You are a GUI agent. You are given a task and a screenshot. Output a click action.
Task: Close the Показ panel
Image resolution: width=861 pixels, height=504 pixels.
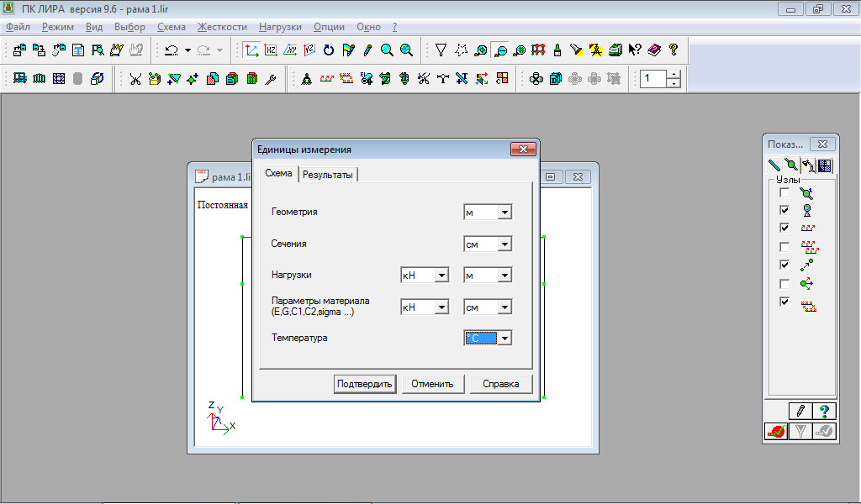coord(822,144)
